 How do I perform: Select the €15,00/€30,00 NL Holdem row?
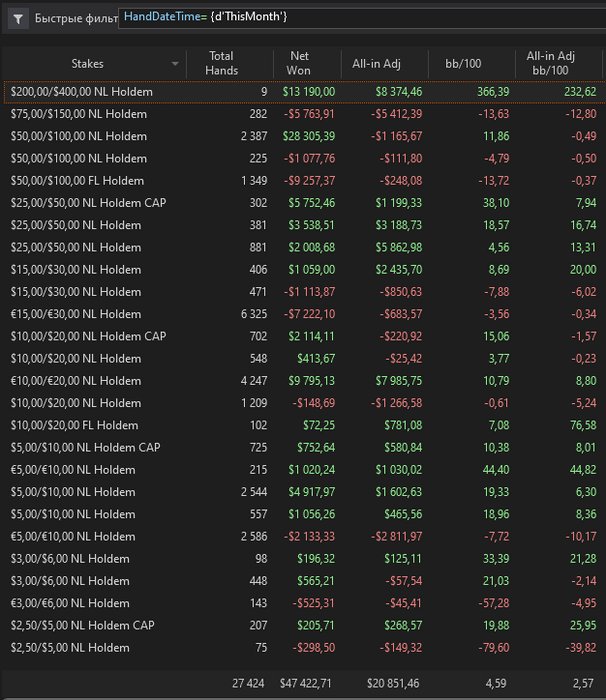click(305, 314)
